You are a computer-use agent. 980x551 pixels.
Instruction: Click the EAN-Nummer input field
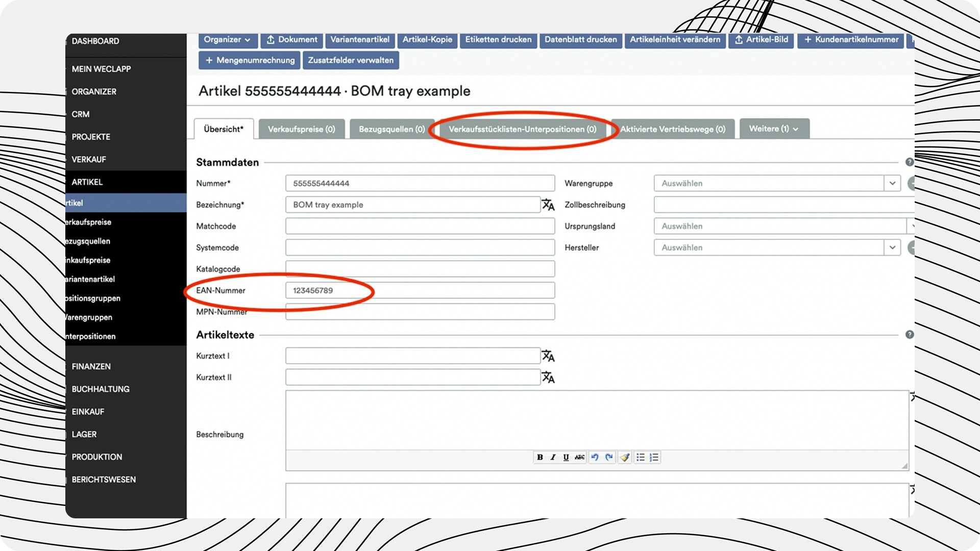[x=420, y=290]
